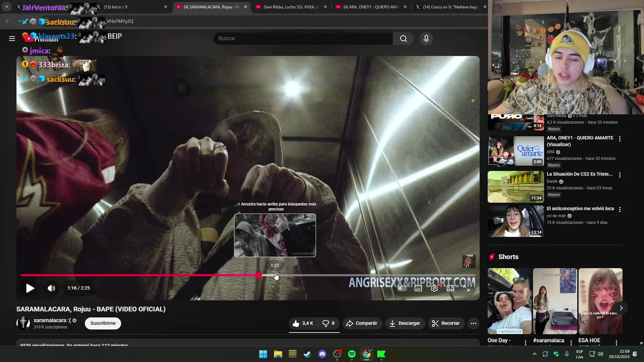Screen dimensions: 644x362
Task: Open the Windows Security shield tray icon
Action: 556,354
